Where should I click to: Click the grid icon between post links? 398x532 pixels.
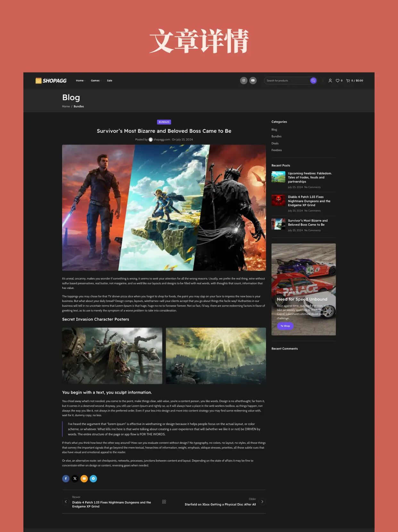164,502
